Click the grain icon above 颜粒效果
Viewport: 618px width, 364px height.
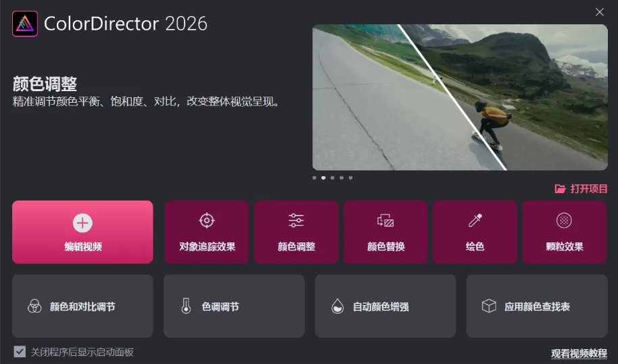tap(564, 220)
